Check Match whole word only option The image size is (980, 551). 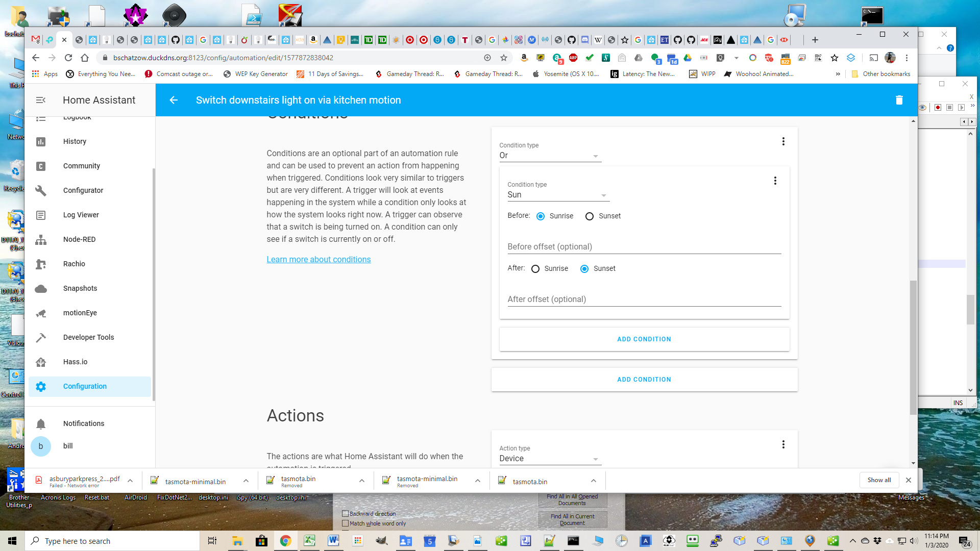346,523
